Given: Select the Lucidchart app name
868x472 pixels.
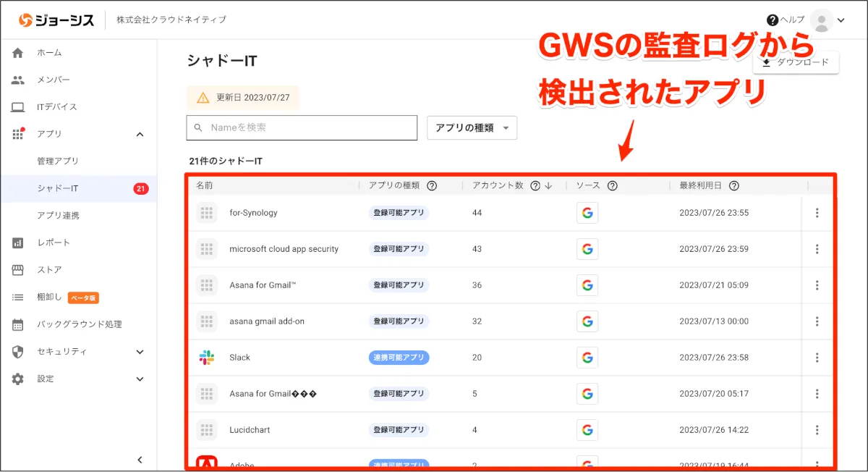Looking at the screenshot, I should (x=250, y=430).
